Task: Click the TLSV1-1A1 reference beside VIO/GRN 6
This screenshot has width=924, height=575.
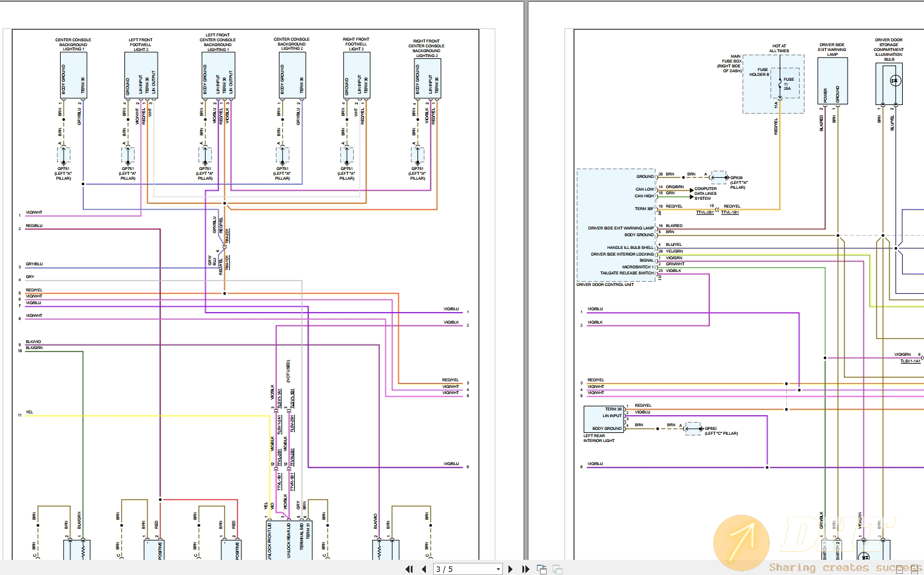Action: [910, 361]
